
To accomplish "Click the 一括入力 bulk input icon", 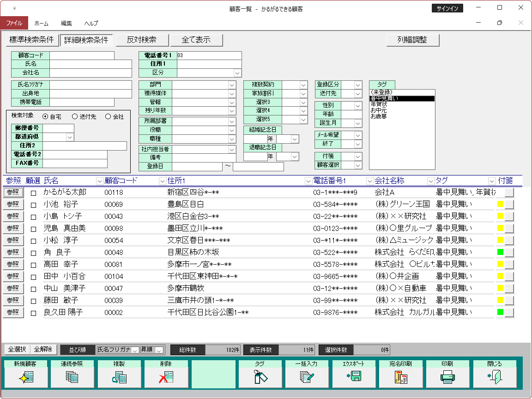I will point(307,378).
